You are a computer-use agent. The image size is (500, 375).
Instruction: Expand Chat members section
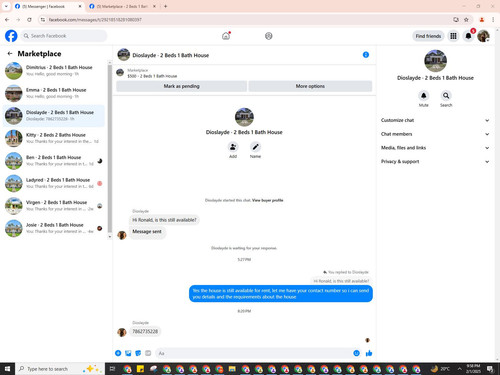435,134
